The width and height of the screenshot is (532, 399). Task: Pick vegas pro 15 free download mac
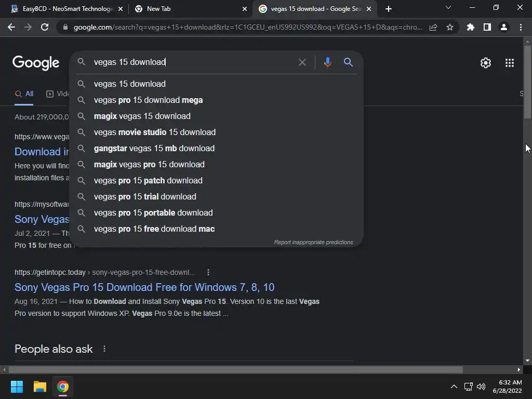click(x=217, y=229)
